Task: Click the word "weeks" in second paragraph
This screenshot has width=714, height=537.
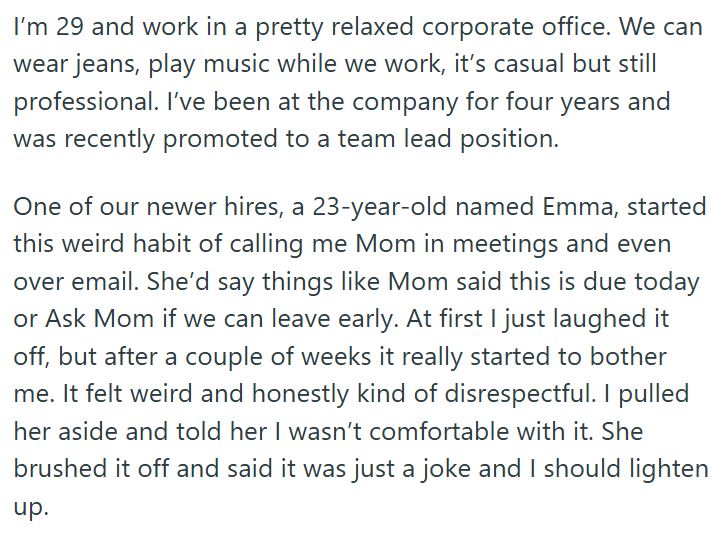Action: tap(336, 357)
